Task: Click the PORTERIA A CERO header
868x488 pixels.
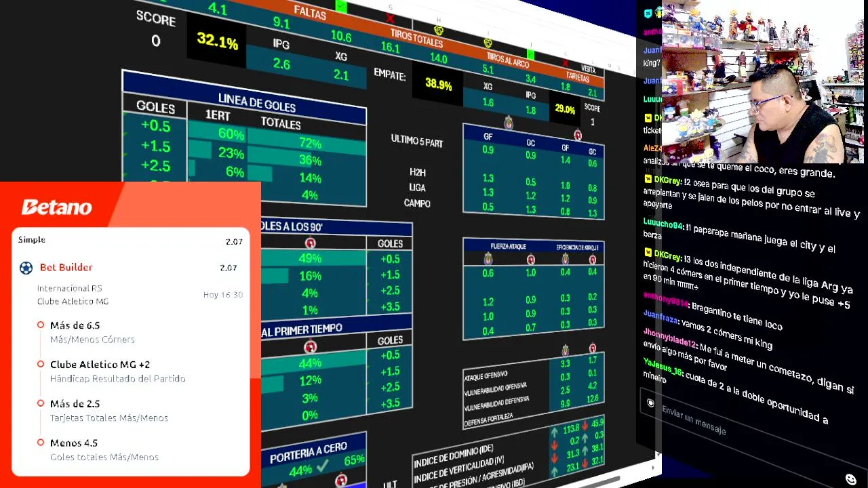Action: pyautogui.click(x=308, y=453)
